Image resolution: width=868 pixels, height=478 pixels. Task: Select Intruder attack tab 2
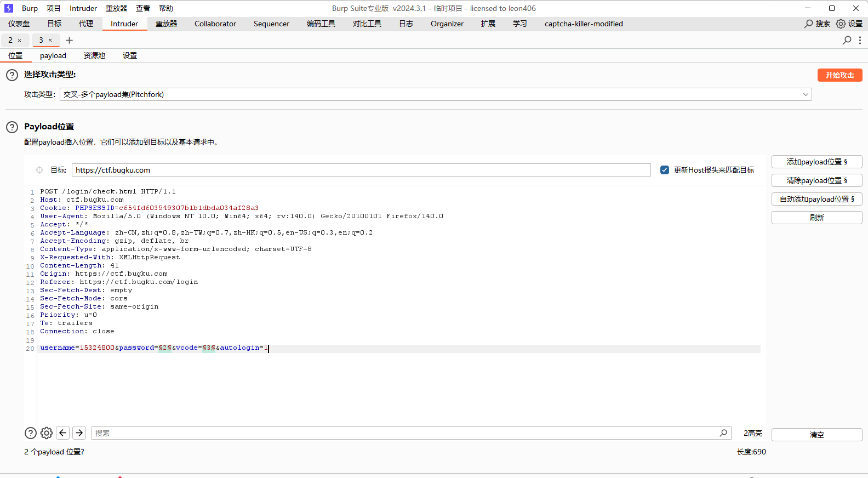click(x=10, y=40)
